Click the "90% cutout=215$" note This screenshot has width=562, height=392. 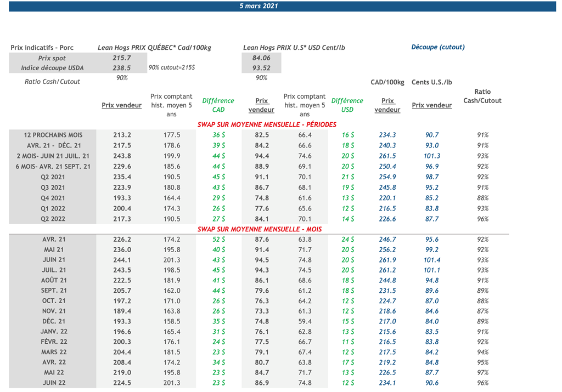tap(171, 67)
